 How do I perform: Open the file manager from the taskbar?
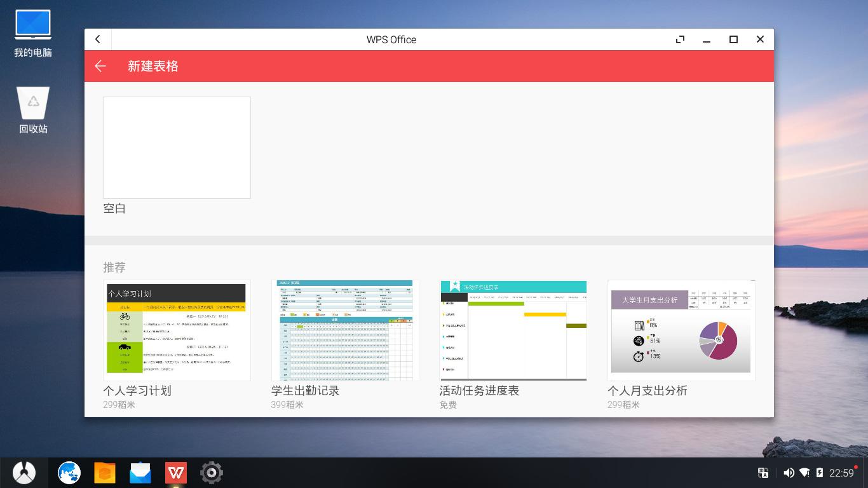[x=104, y=472]
